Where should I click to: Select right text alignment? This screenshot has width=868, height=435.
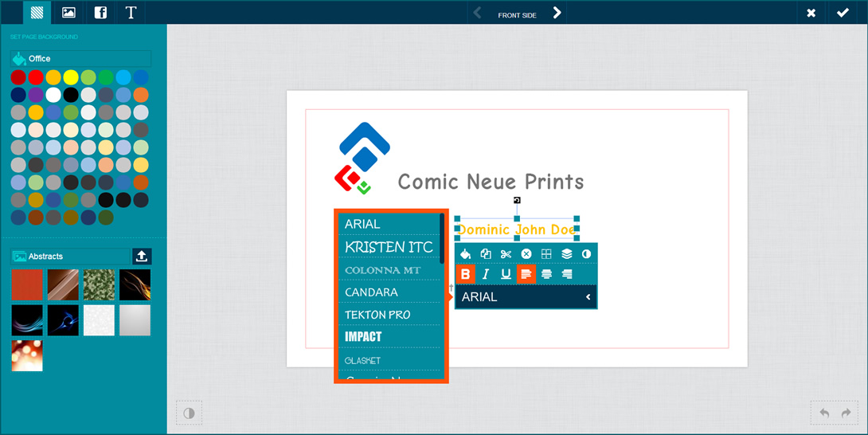[x=567, y=274]
